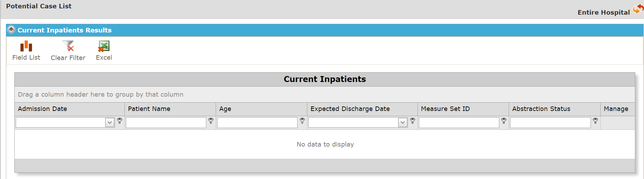The height and width of the screenshot is (179, 644).
Task: Focus the Measure Set ID filter box
Action: pos(459,122)
